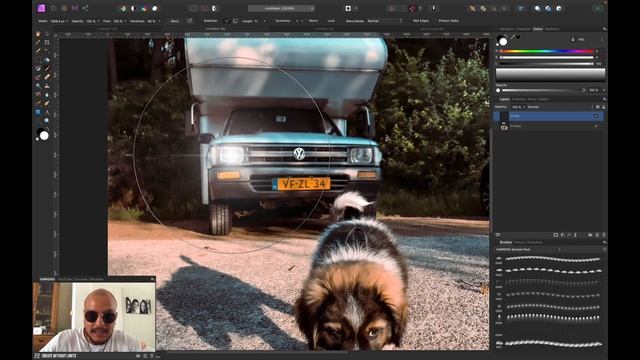Select the highlighted Pixel layer row
This screenshot has height=360, width=640.
pos(548,116)
